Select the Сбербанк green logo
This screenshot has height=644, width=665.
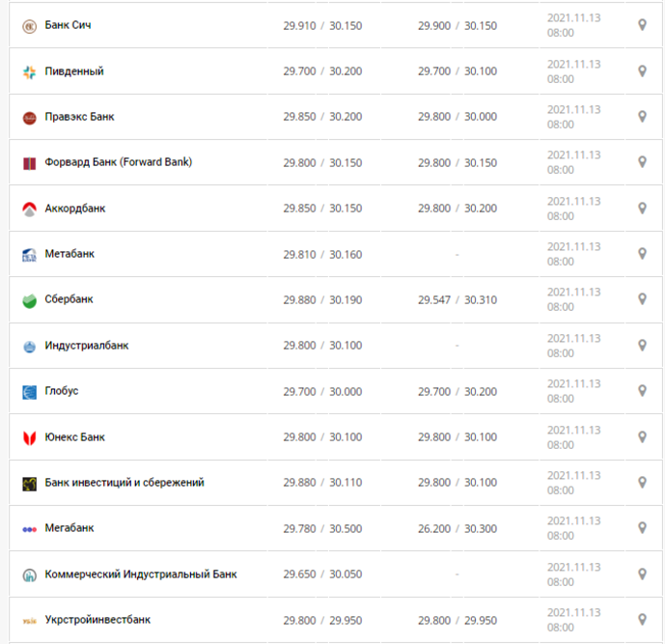point(29,301)
